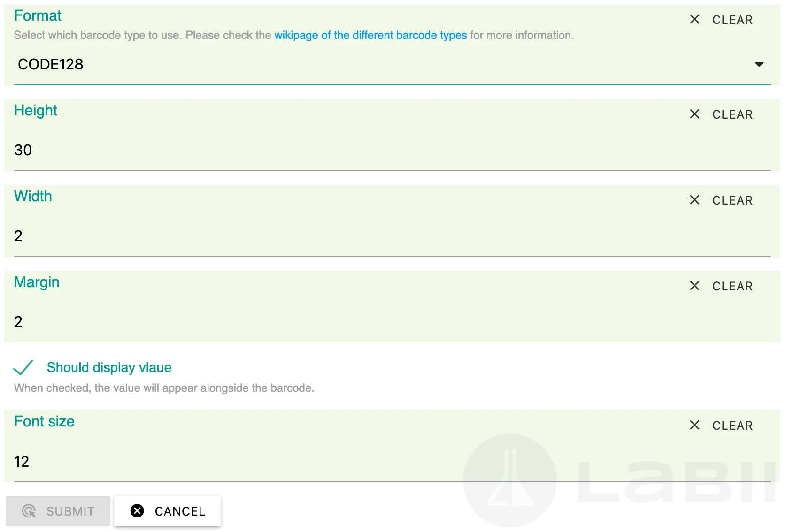Click the X icon in the Font size row
The width and height of the screenshot is (786, 532).
[694, 425]
